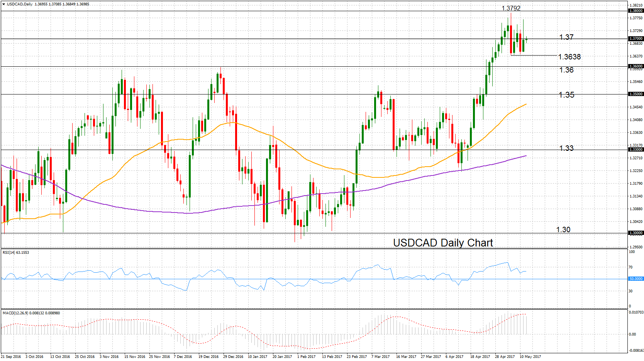Click the 21 Sep 2016 date label
The height and width of the screenshot is (361, 644).
[11, 357]
